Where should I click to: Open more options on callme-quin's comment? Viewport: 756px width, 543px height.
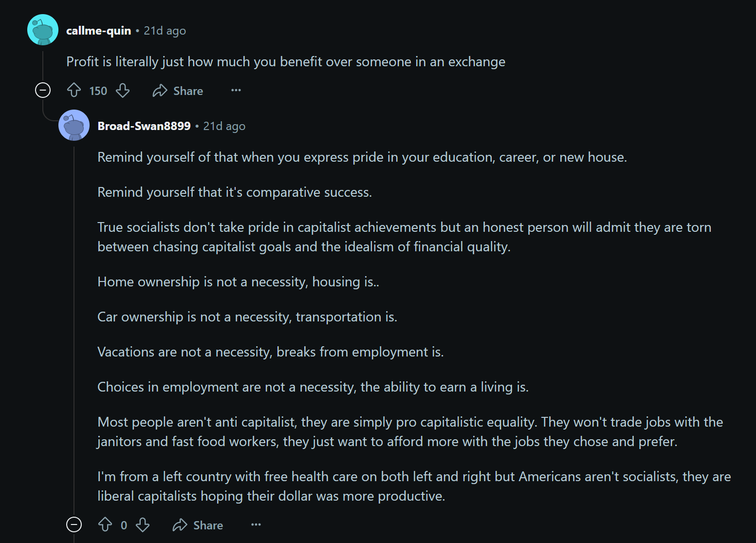point(236,90)
